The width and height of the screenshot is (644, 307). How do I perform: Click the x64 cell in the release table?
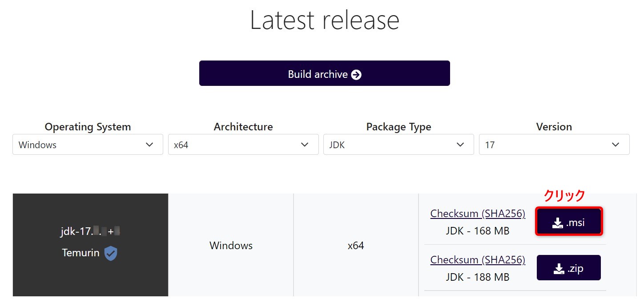pos(356,245)
